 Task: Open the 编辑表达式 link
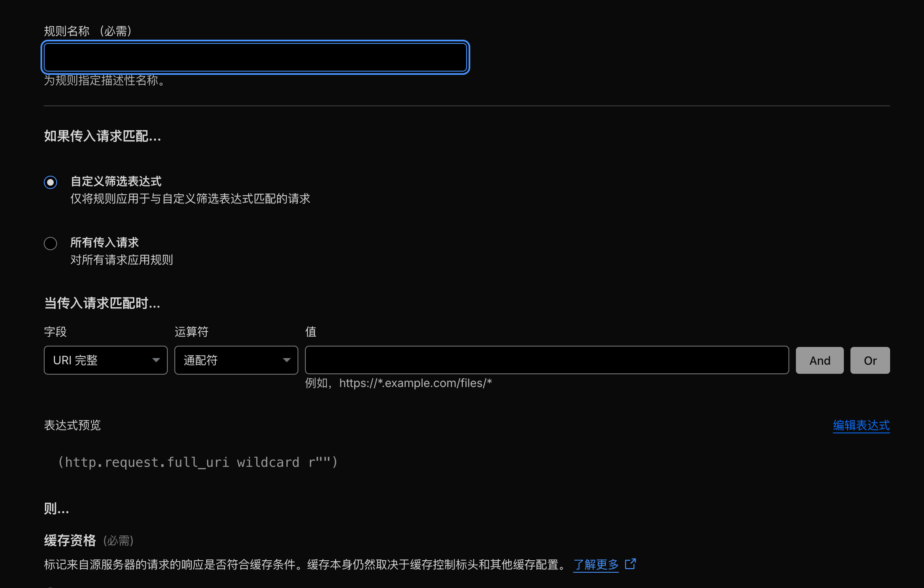click(861, 425)
